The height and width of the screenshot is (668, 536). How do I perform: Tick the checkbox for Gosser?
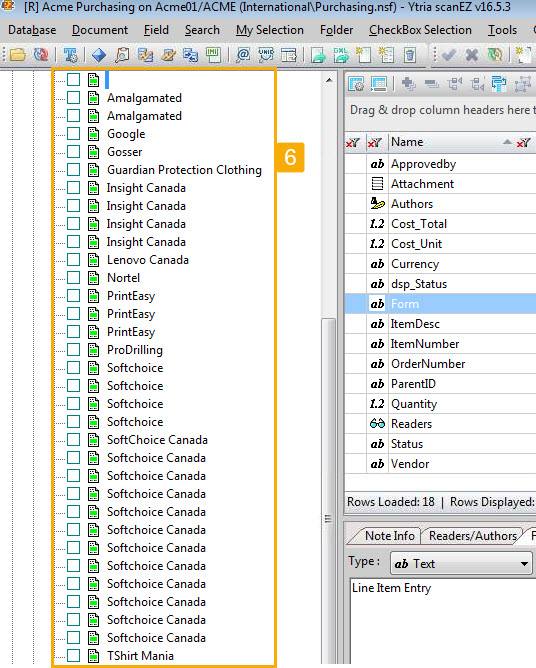(x=73, y=151)
